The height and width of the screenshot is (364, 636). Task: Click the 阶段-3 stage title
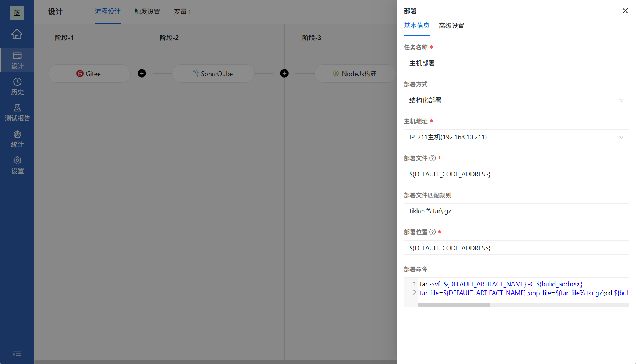[x=312, y=38]
